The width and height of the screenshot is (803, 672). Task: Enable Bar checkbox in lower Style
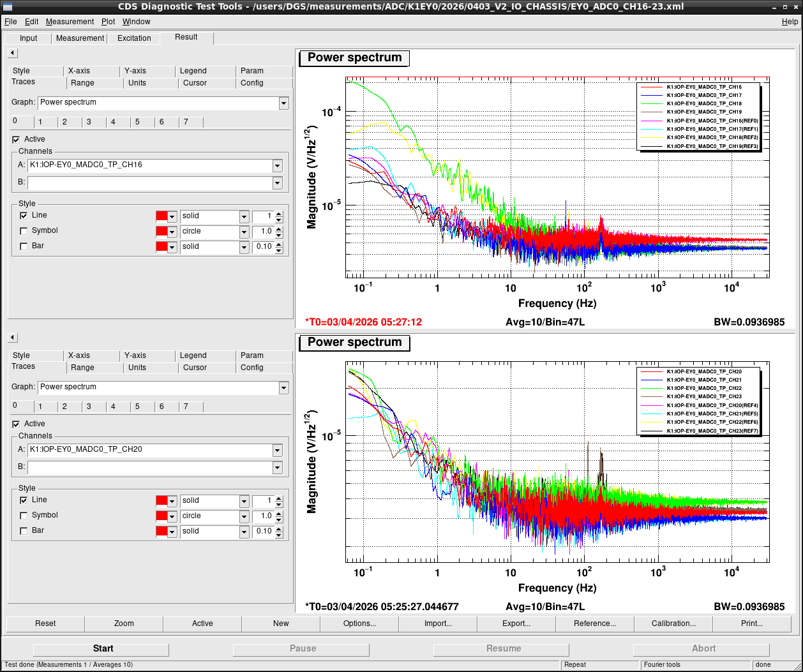pos(24,531)
